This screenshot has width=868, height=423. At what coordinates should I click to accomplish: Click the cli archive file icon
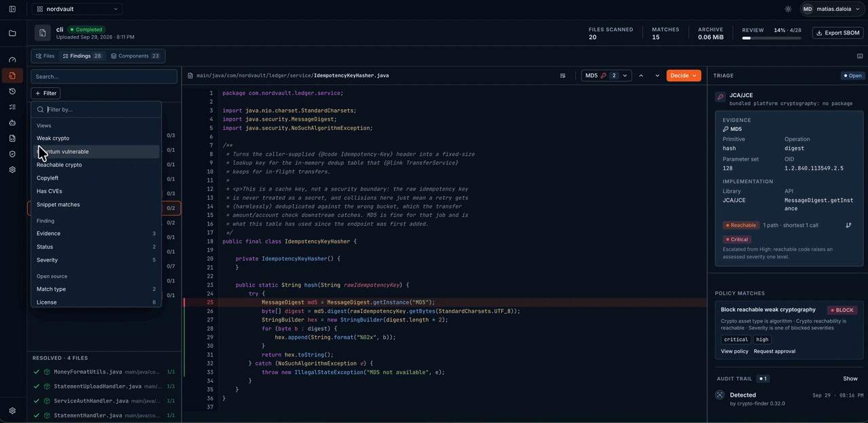click(43, 33)
